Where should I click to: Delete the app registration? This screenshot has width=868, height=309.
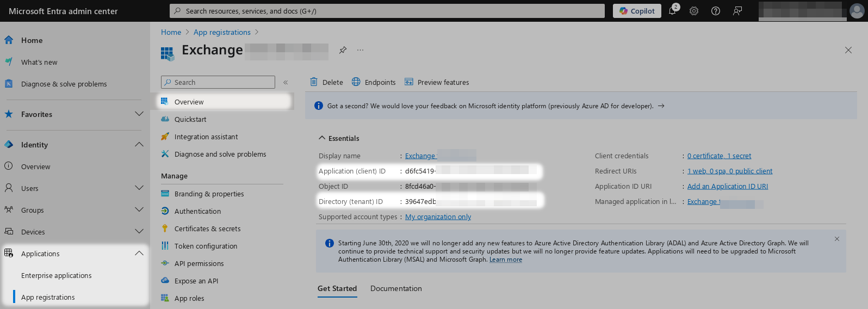pos(326,82)
